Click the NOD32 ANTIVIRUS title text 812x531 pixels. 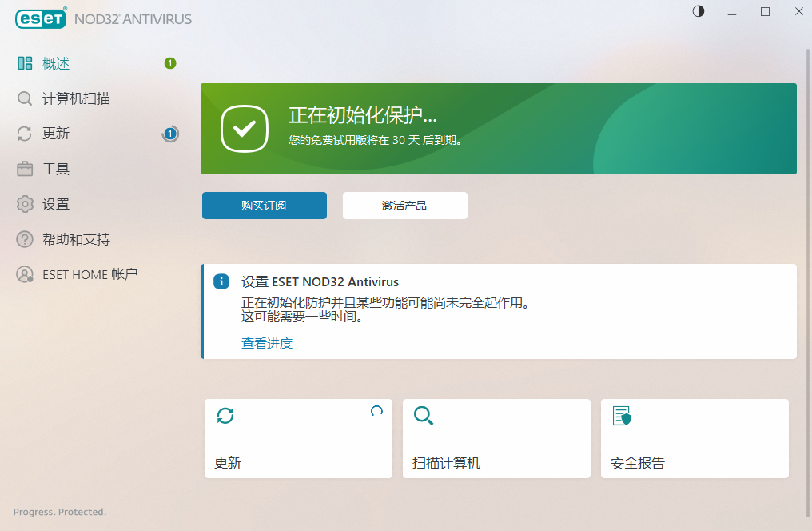(133, 19)
